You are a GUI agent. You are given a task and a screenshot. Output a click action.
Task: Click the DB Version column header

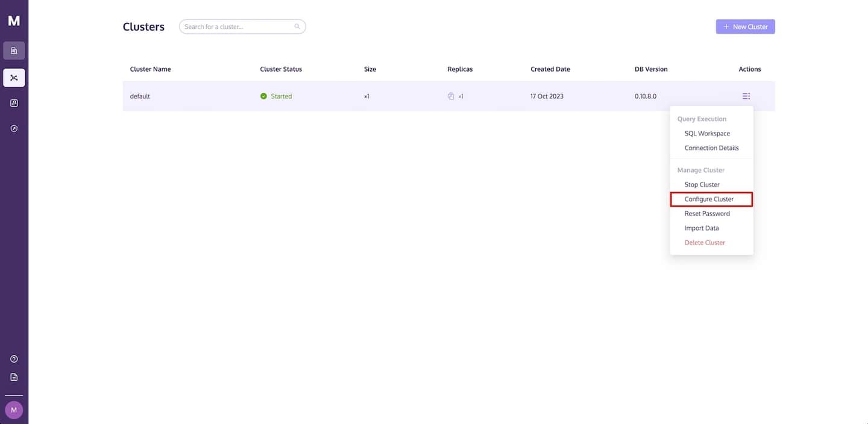(x=651, y=69)
